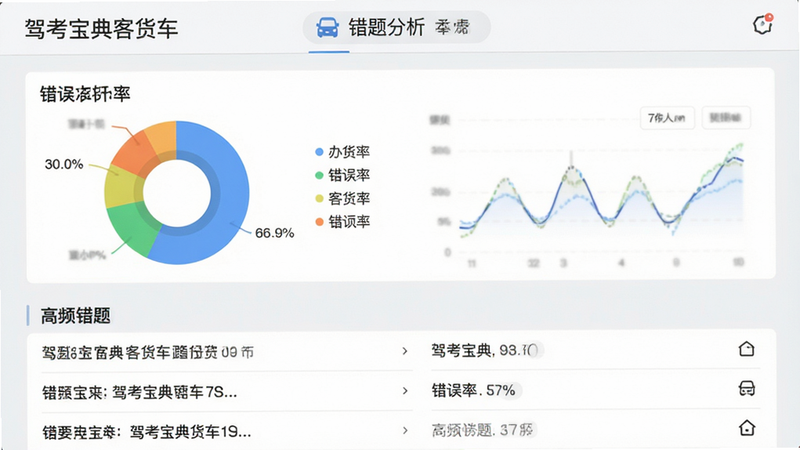
Task: Open the list item 驾考宝典 ... 7S...
Action: pyautogui.click(x=227, y=391)
